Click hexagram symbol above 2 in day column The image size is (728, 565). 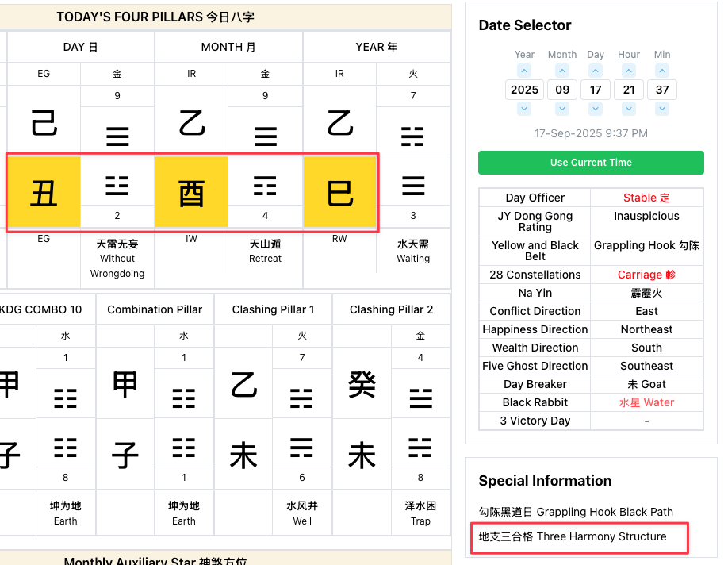(x=117, y=186)
